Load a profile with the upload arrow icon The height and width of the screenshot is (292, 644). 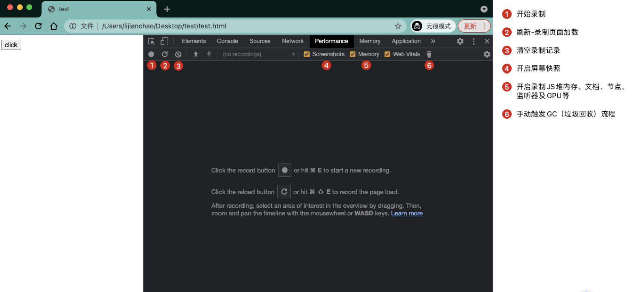coord(196,54)
